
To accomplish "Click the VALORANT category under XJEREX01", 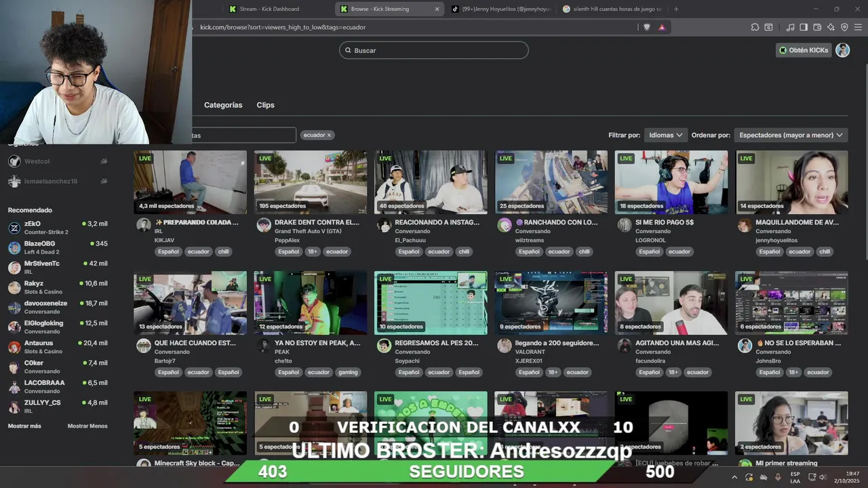I will [530, 352].
